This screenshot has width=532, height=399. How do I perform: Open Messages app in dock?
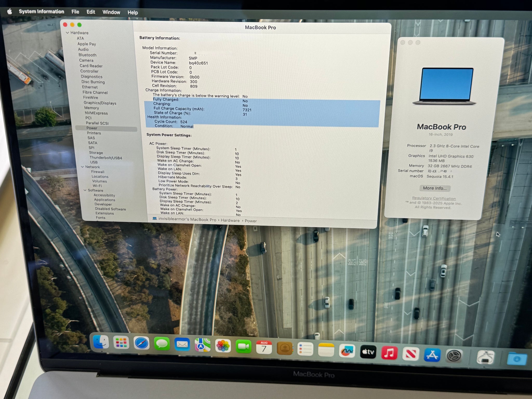click(x=162, y=344)
